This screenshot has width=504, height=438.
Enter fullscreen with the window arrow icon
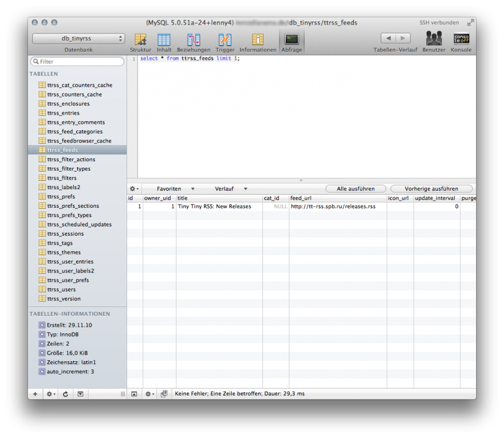[470, 22]
